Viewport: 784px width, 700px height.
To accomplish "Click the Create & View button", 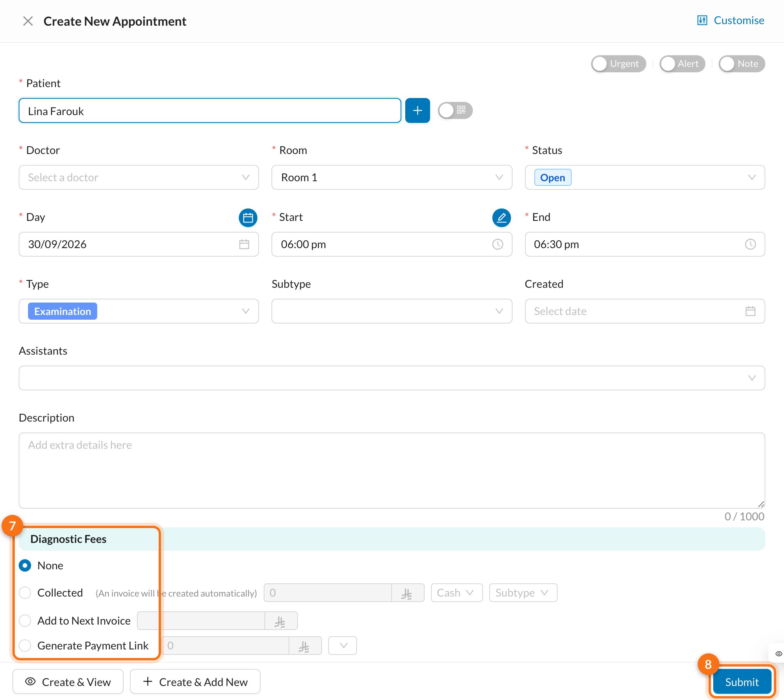I will point(68,682).
